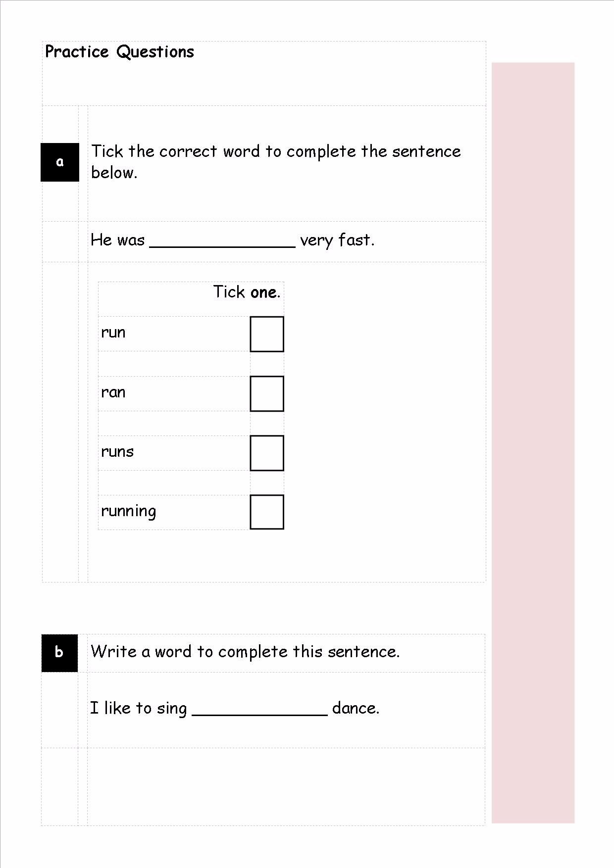Click the 'Tick one.' instruction text
Image resolution: width=614 pixels, height=868 pixels.
click(247, 292)
